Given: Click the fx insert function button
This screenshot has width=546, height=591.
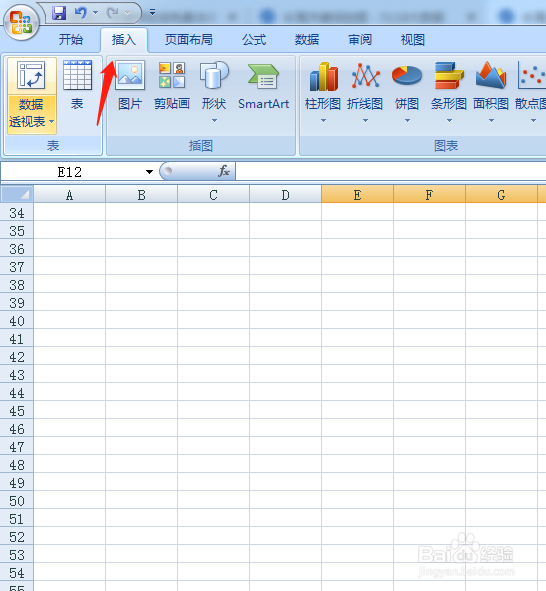Looking at the screenshot, I should 224,171.
